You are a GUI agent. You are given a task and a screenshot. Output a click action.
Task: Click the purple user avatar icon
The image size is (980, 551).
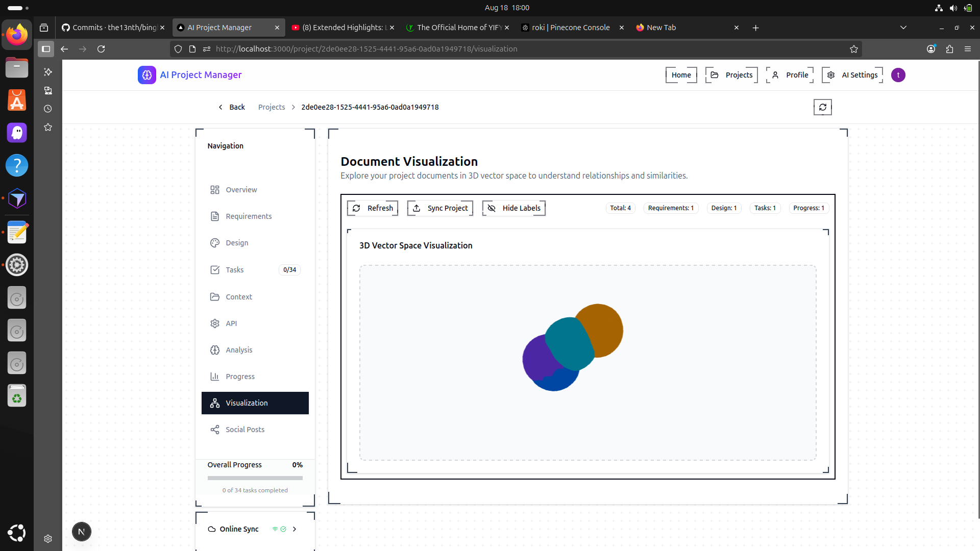pyautogui.click(x=898, y=75)
